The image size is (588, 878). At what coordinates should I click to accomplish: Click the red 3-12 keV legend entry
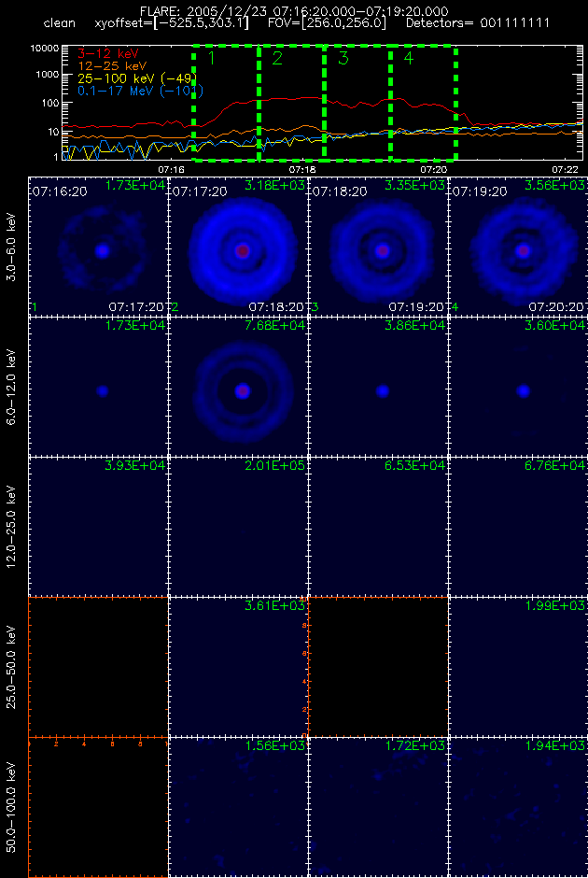coord(108,54)
